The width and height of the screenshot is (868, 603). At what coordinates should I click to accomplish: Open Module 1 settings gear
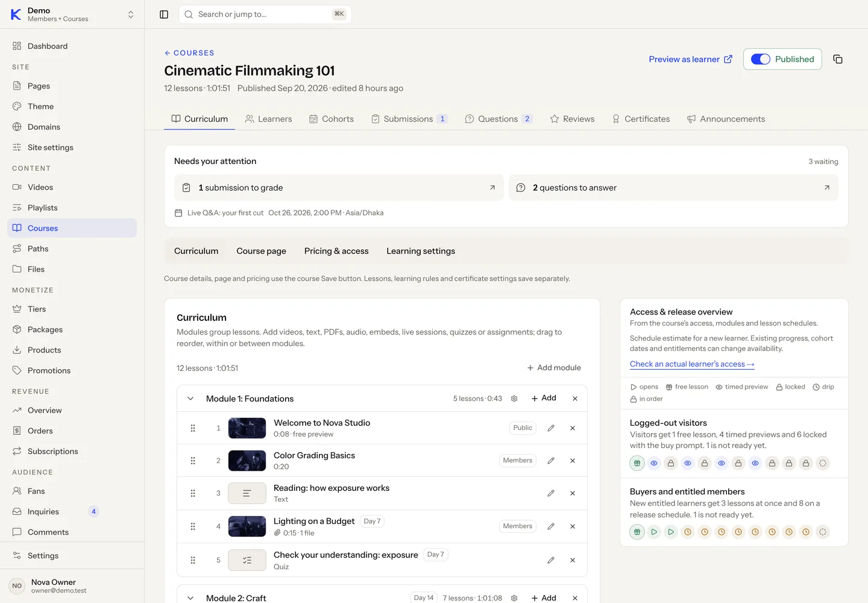click(514, 399)
